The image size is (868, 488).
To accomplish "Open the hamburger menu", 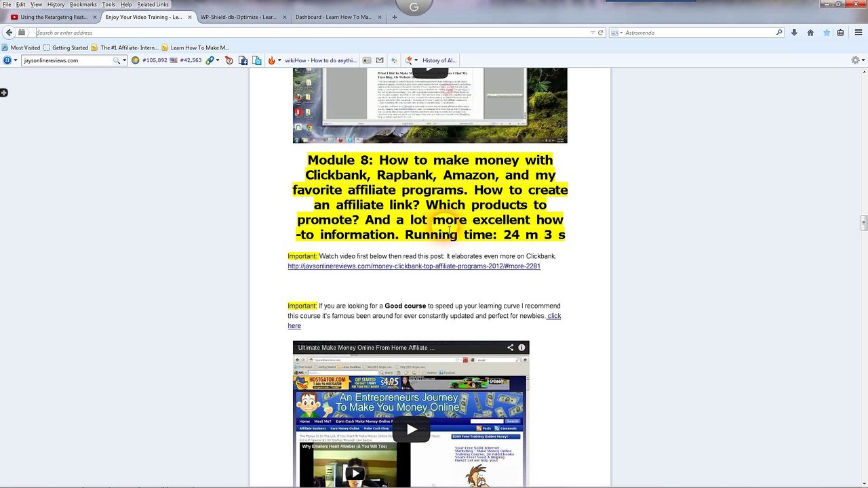I will coord(858,33).
